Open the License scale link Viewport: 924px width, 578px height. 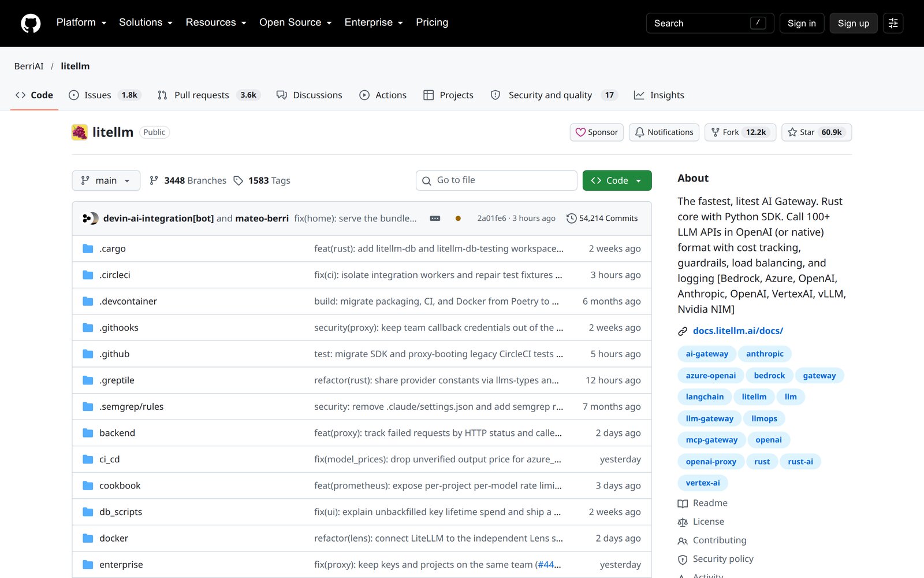pos(701,522)
